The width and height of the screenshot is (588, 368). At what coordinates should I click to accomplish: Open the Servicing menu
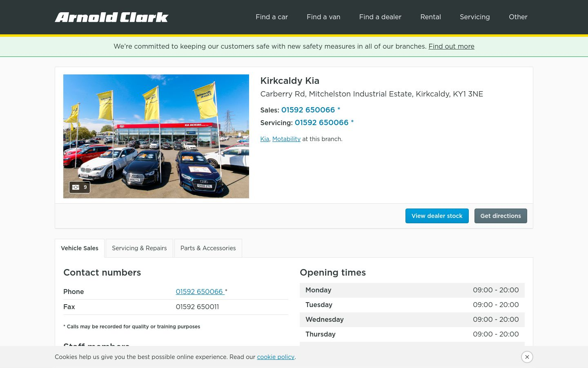(474, 17)
